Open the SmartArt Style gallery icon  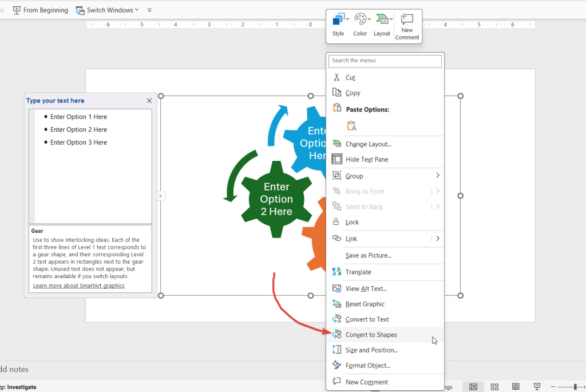click(x=338, y=18)
